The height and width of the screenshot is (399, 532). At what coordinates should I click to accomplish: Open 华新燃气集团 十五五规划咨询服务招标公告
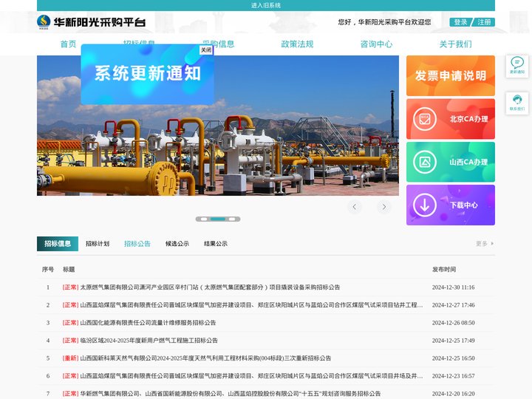(x=230, y=394)
